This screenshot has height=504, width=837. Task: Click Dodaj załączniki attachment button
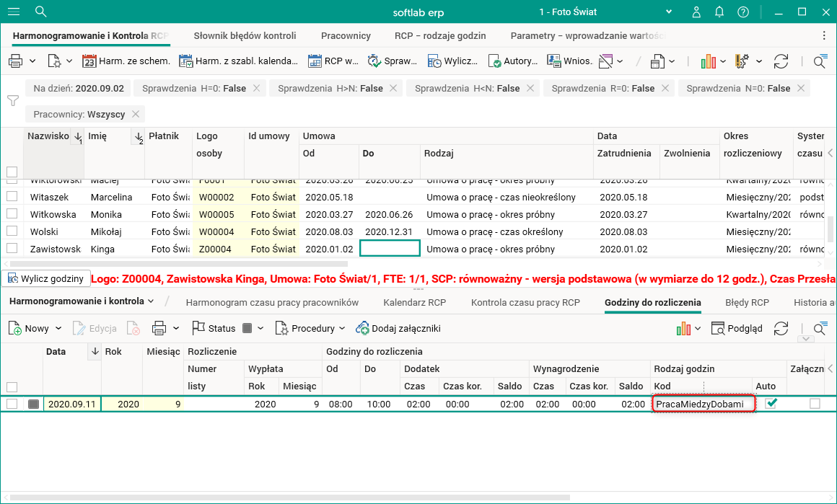[398, 328]
